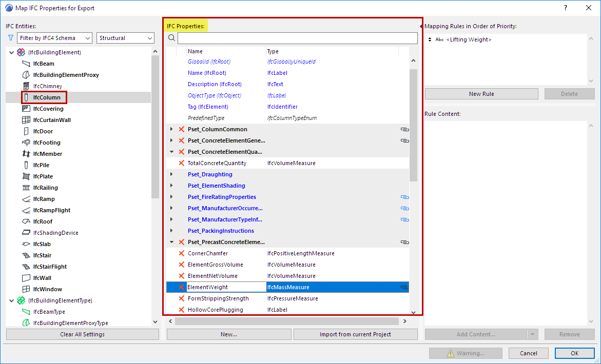Toggle red X on CornerChamfer
Screen dimensions: 601x364
coord(182,253)
